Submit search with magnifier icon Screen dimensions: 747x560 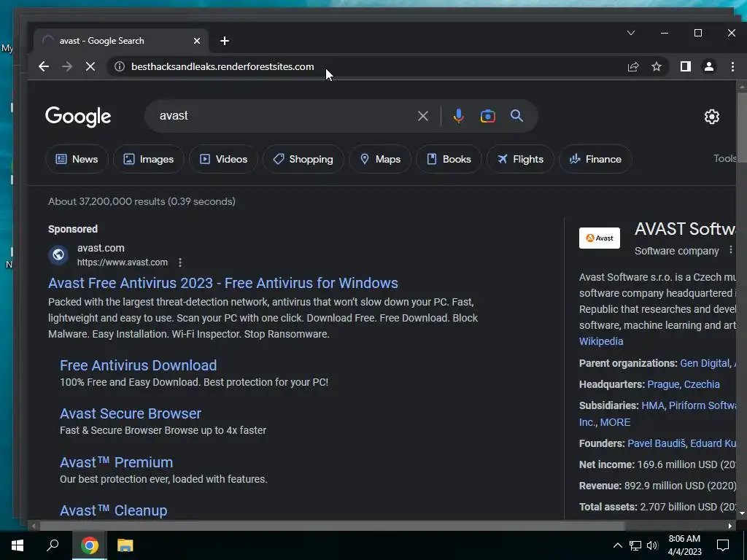click(x=517, y=116)
